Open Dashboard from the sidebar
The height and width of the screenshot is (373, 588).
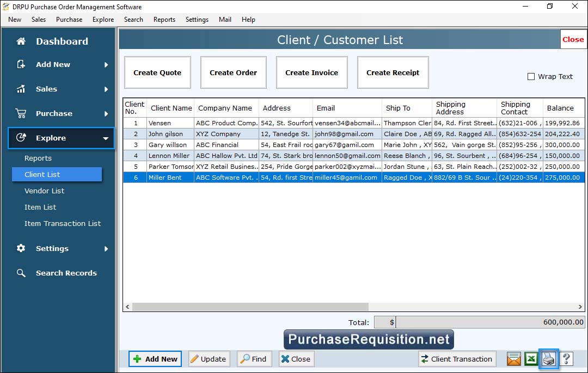(62, 41)
